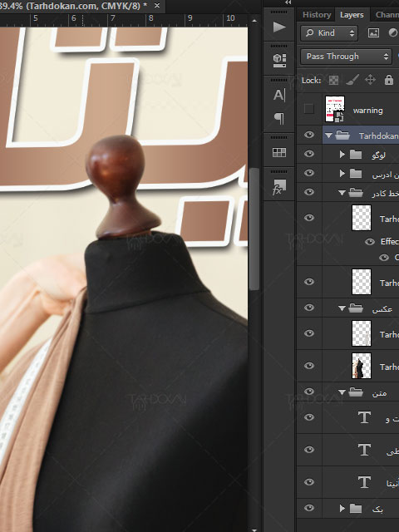This screenshot has width=399, height=532.
Task: Lock all padlock icon
Action: coord(389,80)
